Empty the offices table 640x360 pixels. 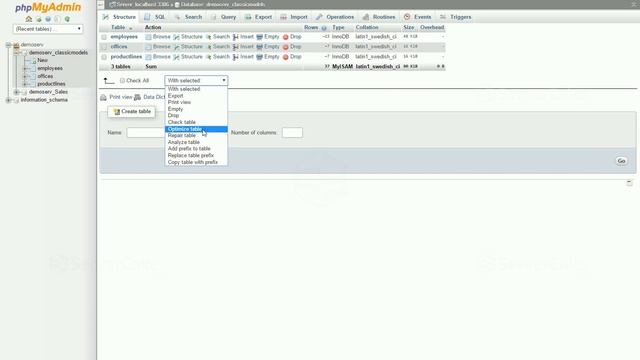[268, 47]
